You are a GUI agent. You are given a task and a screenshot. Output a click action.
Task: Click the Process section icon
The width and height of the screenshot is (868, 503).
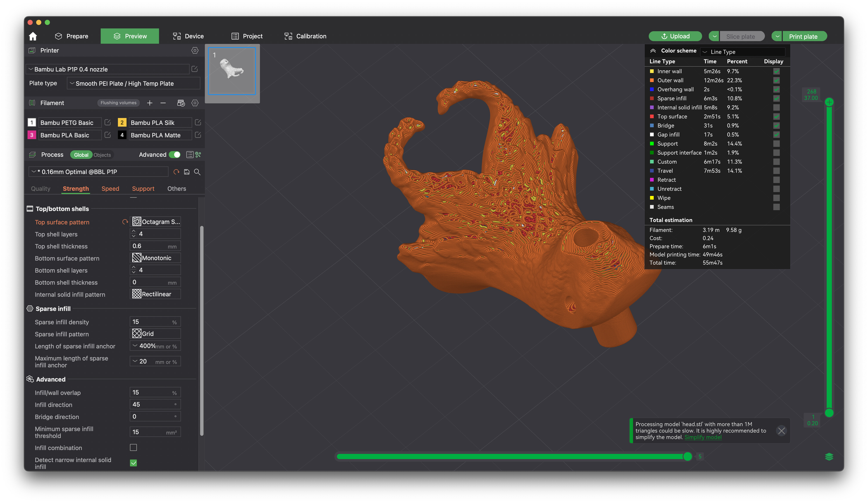tap(32, 154)
